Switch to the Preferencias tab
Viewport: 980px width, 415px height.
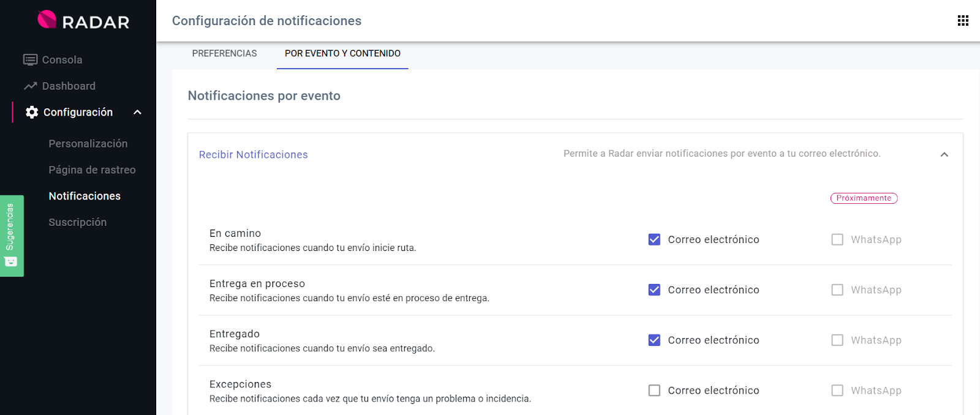click(x=224, y=54)
